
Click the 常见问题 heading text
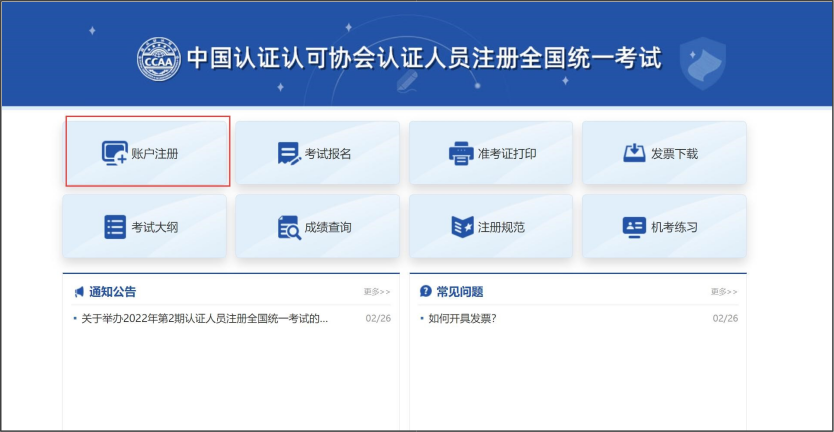(x=460, y=292)
